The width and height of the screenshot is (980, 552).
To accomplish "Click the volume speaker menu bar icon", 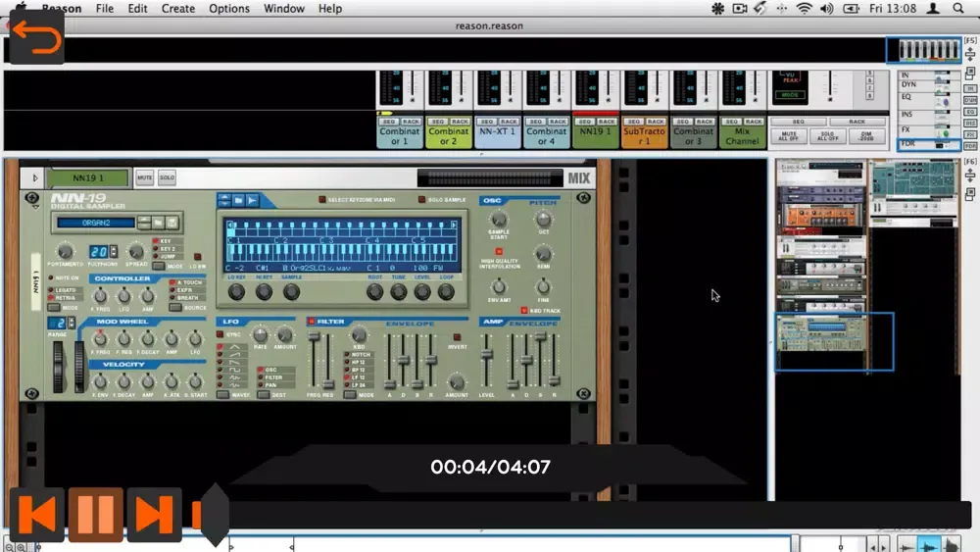I will [x=826, y=8].
